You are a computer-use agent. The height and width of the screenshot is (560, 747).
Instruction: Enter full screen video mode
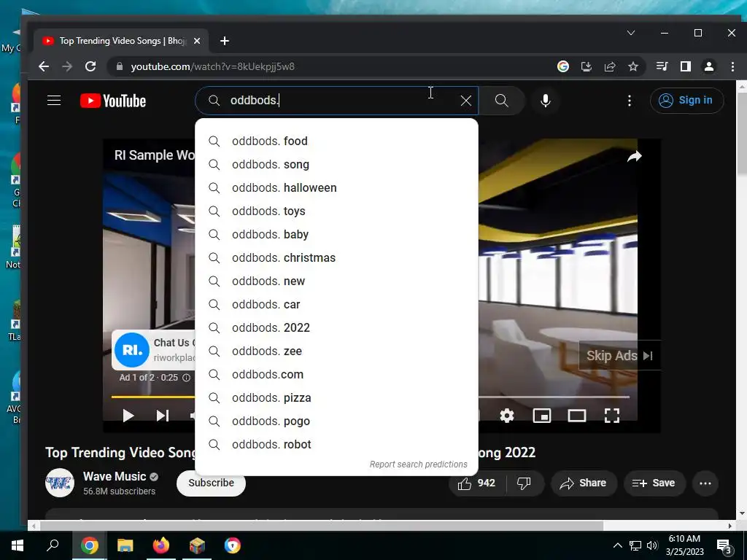coord(612,416)
